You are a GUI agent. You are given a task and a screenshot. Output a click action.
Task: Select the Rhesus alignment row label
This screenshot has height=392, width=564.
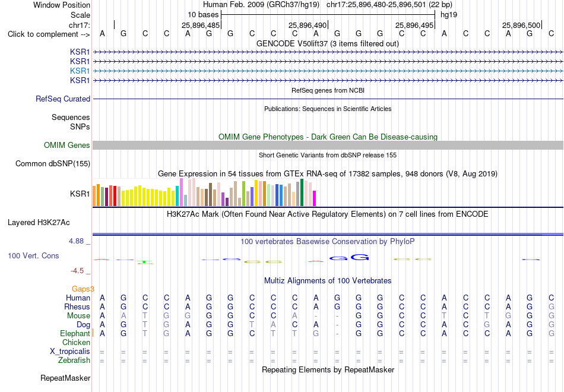point(77,306)
